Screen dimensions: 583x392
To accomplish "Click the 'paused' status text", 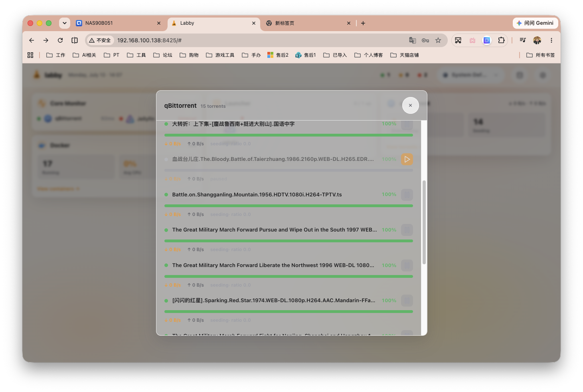I will 219,179.
